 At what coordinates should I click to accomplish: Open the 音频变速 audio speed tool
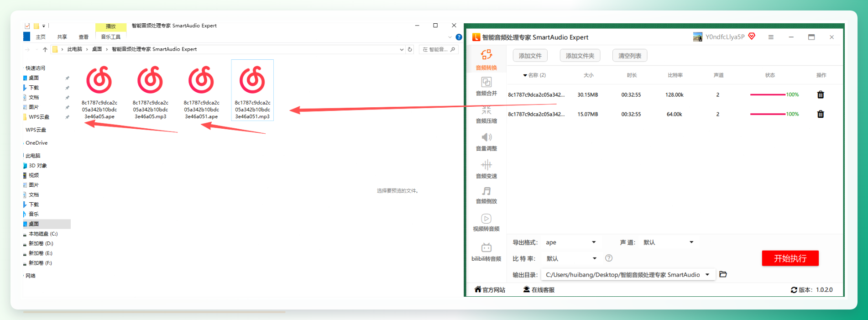tap(486, 169)
